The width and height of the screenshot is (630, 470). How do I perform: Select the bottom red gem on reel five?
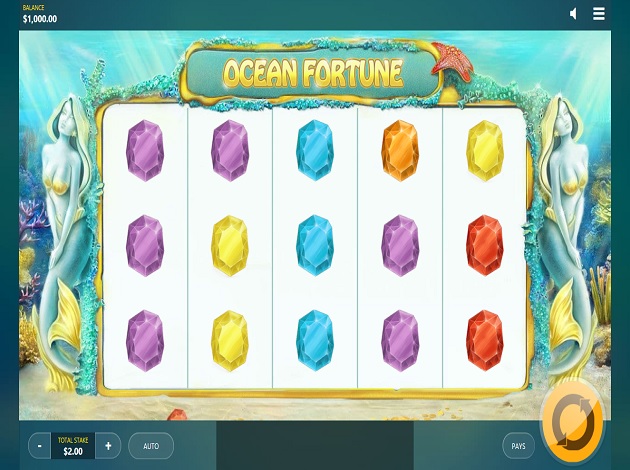click(485, 340)
